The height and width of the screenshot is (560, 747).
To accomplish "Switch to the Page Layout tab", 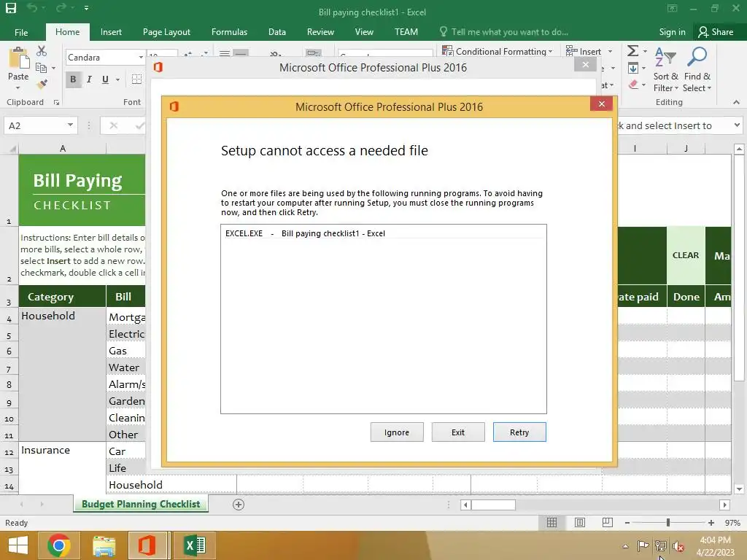I will click(166, 32).
